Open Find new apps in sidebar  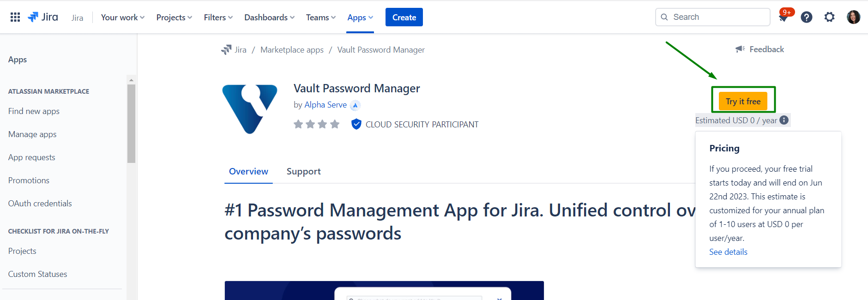(34, 111)
